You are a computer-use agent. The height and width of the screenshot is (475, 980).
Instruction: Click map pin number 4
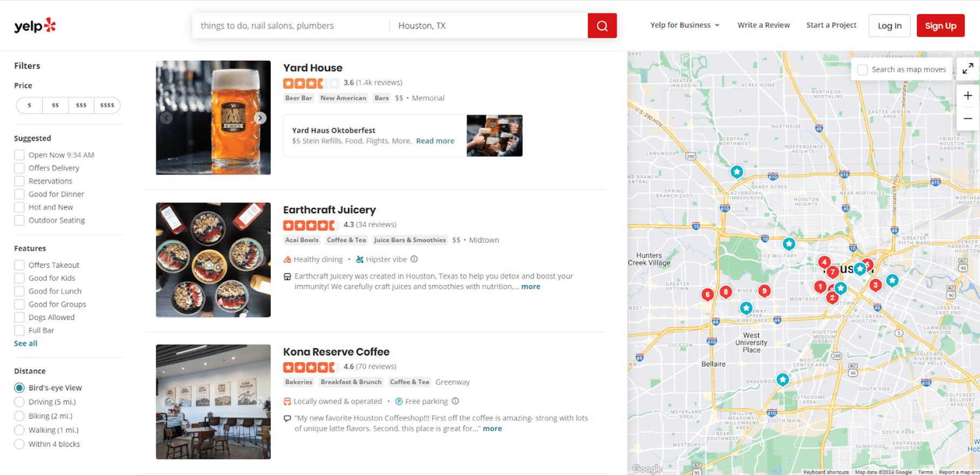[x=824, y=262]
